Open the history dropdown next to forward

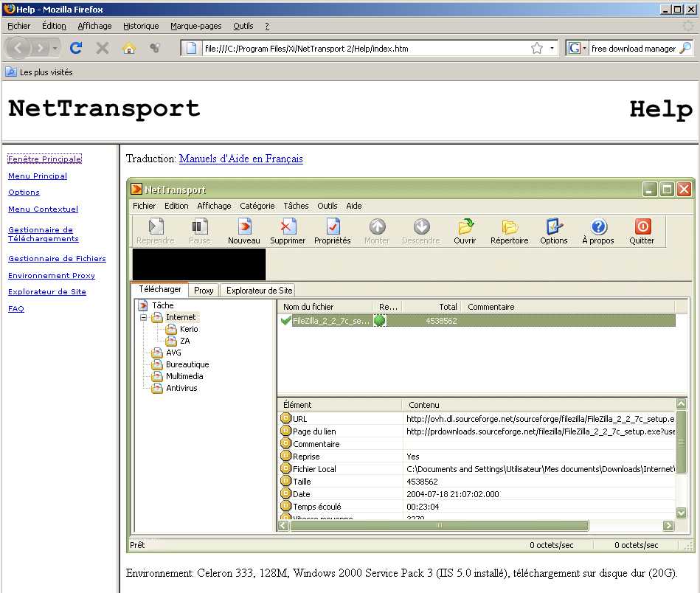tap(55, 48)
